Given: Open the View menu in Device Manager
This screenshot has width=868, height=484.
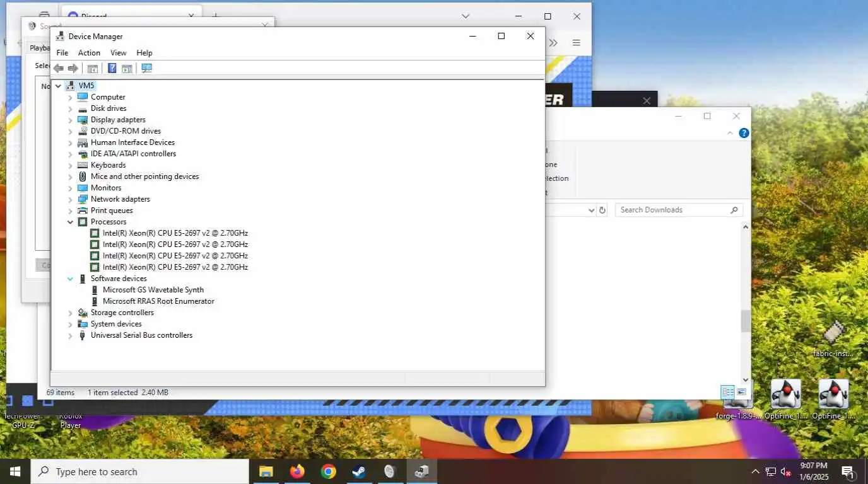Looking at the screenshot, I should [119, 53].
